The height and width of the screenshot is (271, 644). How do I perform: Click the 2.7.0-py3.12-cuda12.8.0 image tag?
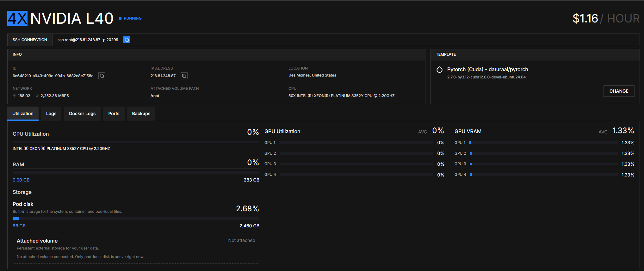[486, 77]
